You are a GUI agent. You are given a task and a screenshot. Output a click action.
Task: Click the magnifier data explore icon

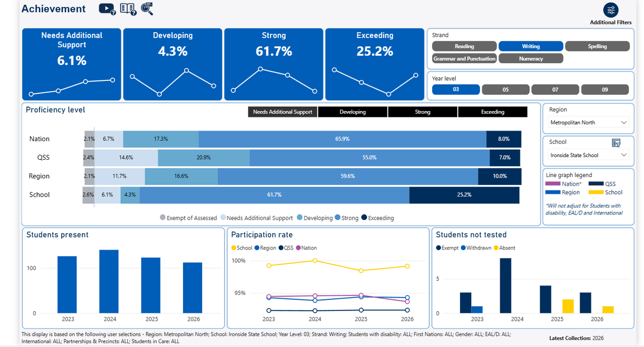click(147, 9)
